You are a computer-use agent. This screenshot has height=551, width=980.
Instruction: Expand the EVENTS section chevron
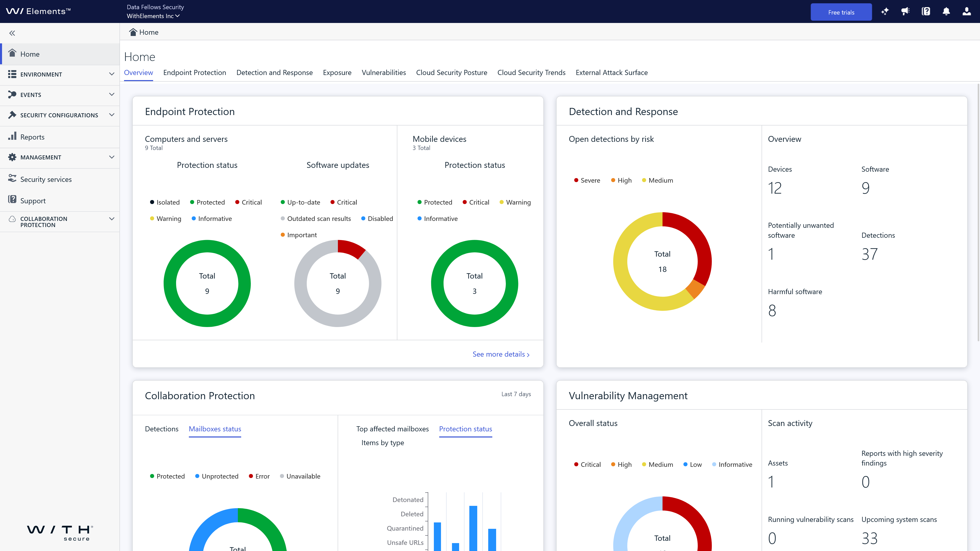click(x=112, y=94)
